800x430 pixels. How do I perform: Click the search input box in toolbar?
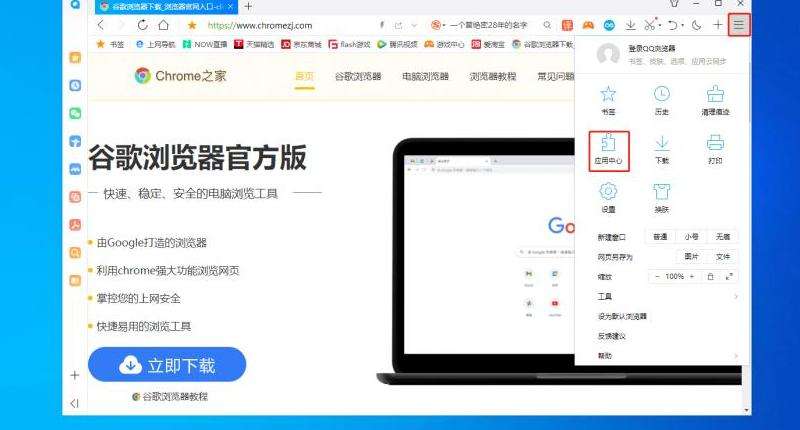489,25
